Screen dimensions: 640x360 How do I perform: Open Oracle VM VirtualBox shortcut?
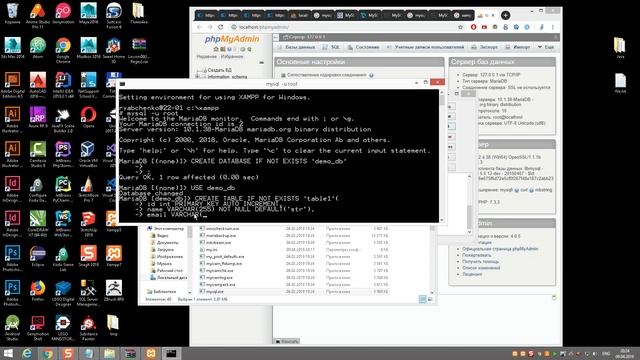(88, 154)
